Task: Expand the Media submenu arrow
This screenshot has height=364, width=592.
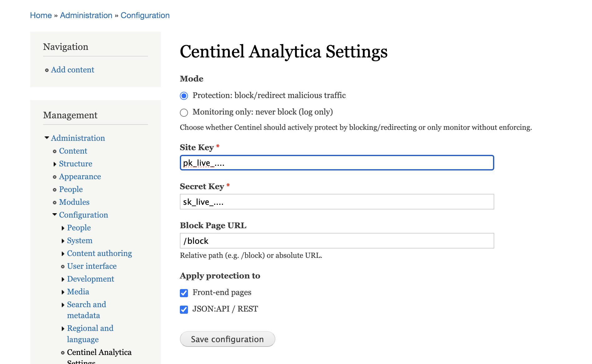Action: click(63, 292)
